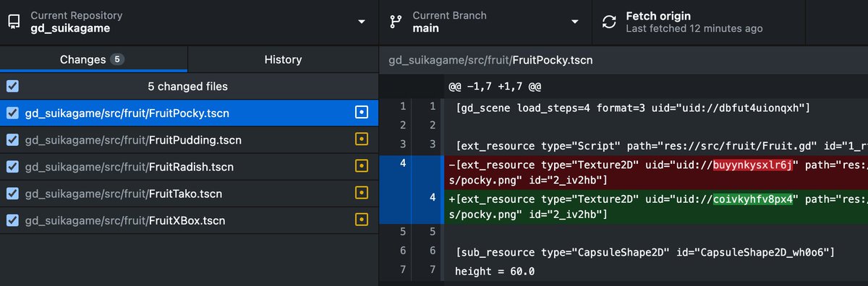Uncheck the FruitPudding.tscn file checkbox
The height and width of the screenshot is (286, 868).
tap(12, 140)
